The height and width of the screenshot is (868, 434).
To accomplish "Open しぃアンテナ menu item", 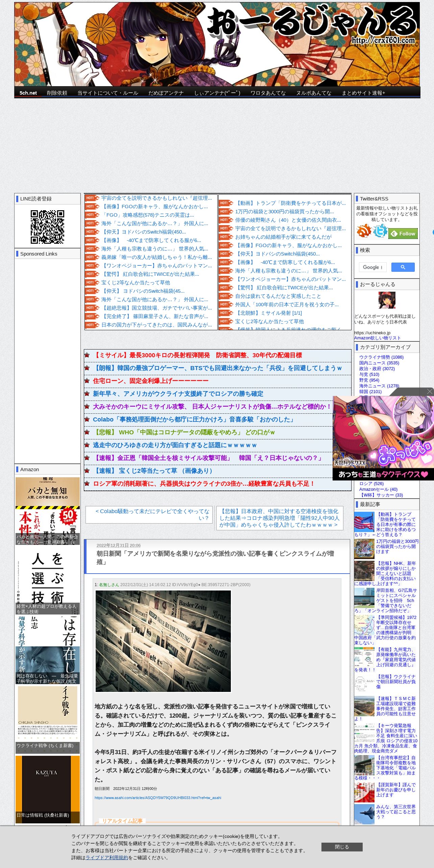I will click(217, 93).
